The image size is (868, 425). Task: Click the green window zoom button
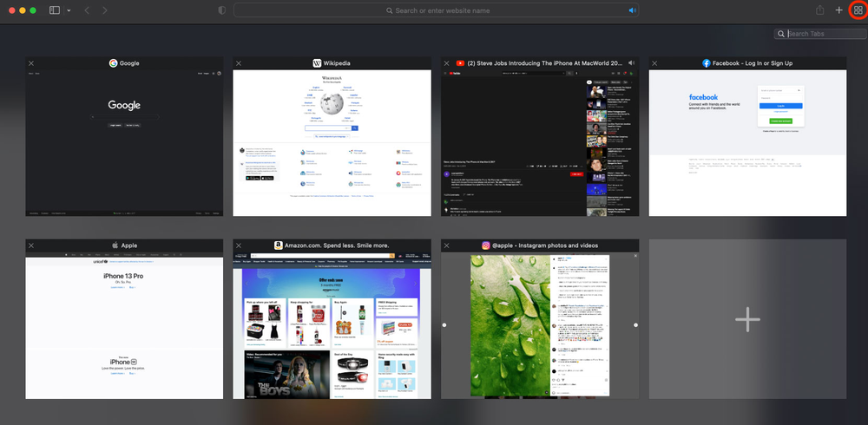pyautogui.click(x=33, y=10)
